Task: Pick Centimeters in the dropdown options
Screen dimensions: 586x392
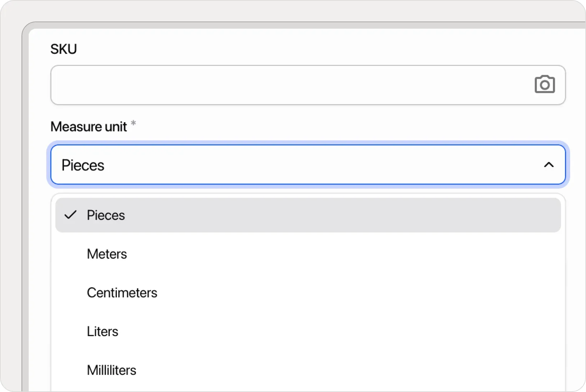Action: (x=122, y=293)
